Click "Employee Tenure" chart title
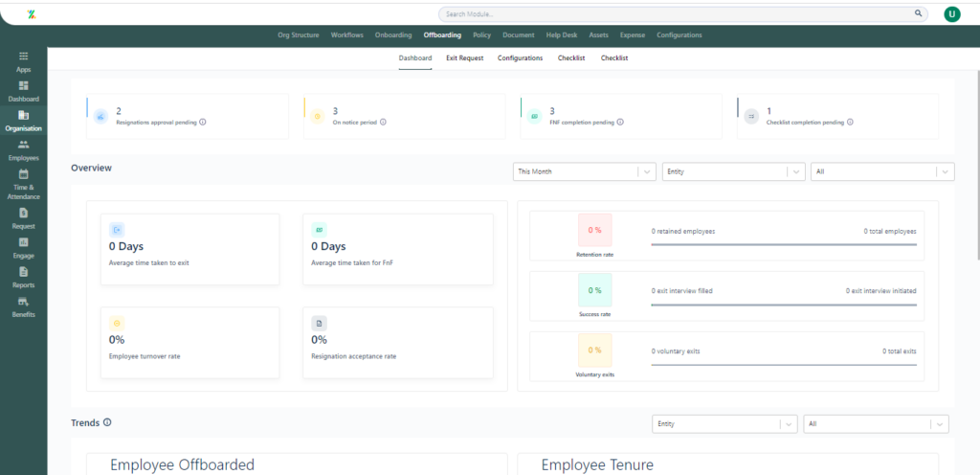The width and height of the screenshot is (980, 475). click(x=597, y=465)
